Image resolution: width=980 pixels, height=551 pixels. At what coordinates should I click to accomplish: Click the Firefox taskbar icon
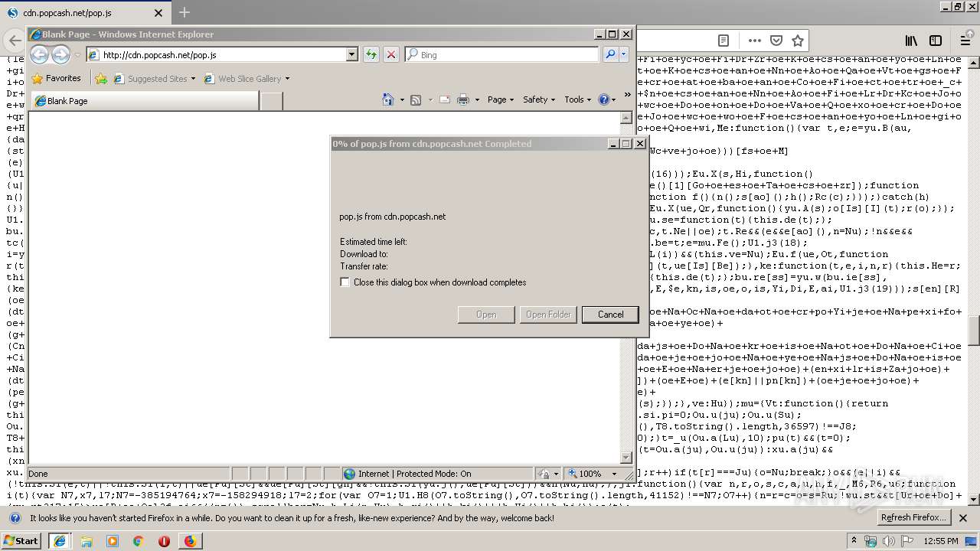point(190,541)
